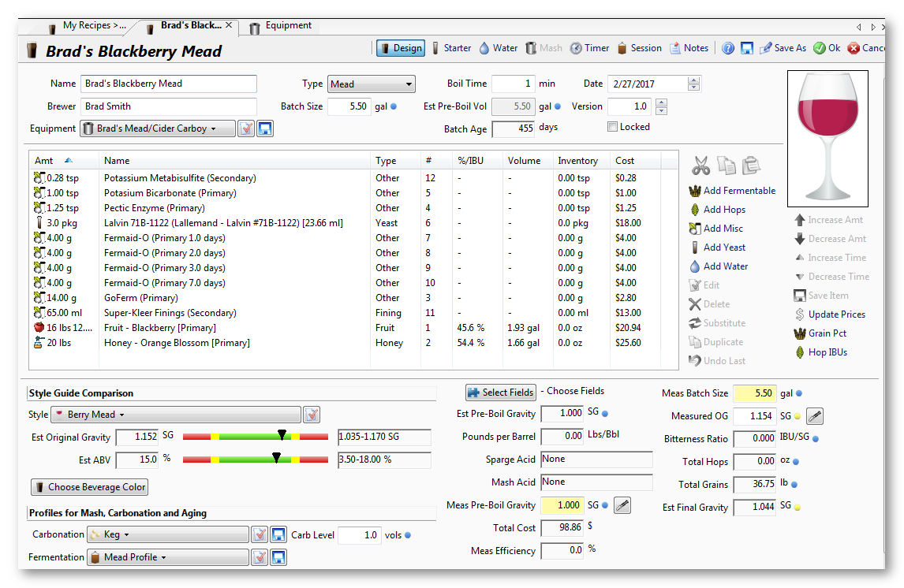Click the save disk icon next to help
This screenshot has height=588, width=904.
point(746,48)
